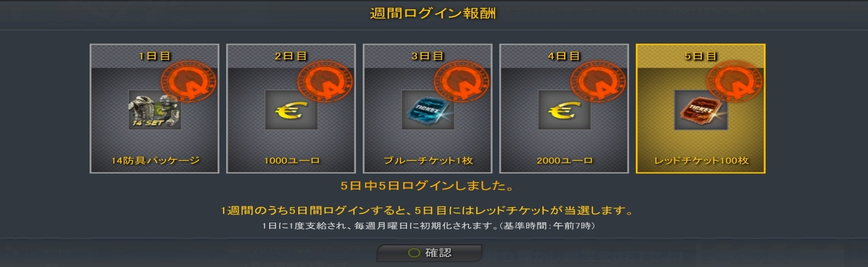Click the 3日目 header label

tap(428, 56)
